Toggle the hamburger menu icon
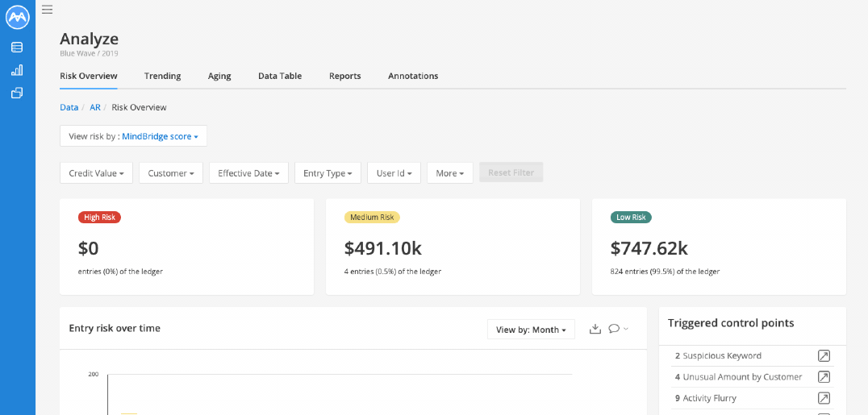The width and height of the screenshot is (868, 415). point(47,9)
